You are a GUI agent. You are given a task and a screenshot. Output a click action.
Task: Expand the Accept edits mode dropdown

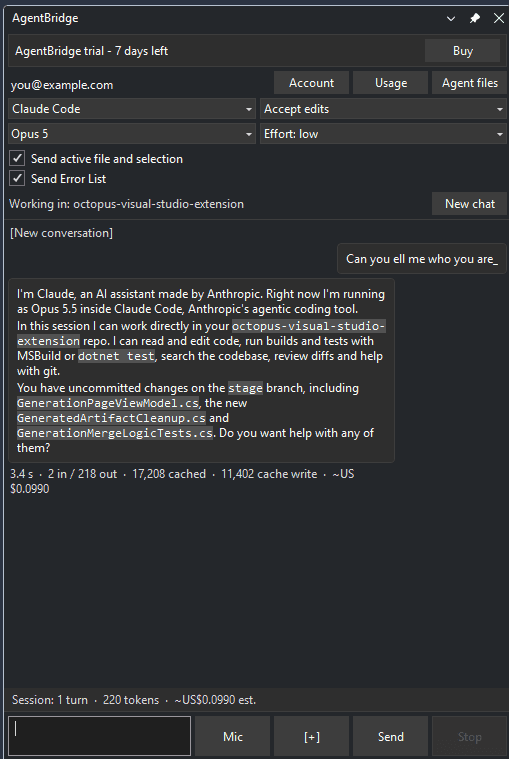383,109
